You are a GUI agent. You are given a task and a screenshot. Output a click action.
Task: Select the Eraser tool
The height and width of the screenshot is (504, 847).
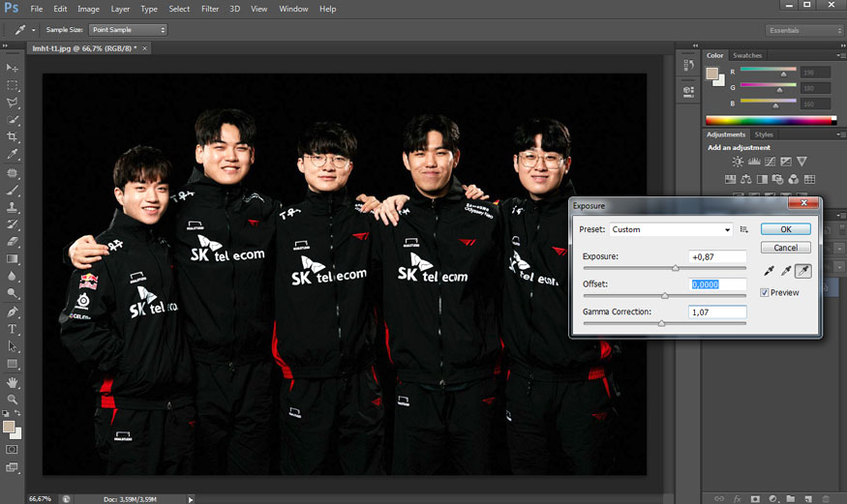click(x=12, y=241)
